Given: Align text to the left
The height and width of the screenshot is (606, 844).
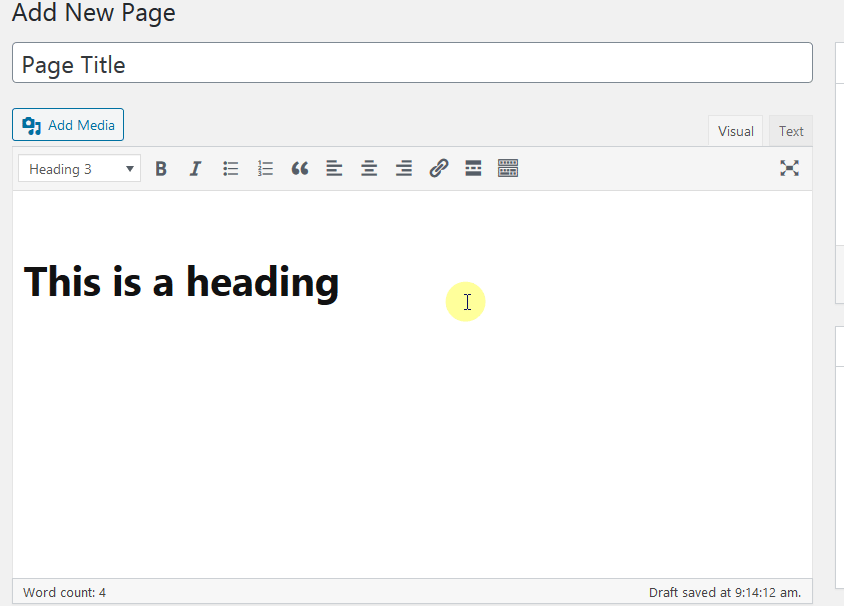Looking at the screenshot, I should point(334,168).
